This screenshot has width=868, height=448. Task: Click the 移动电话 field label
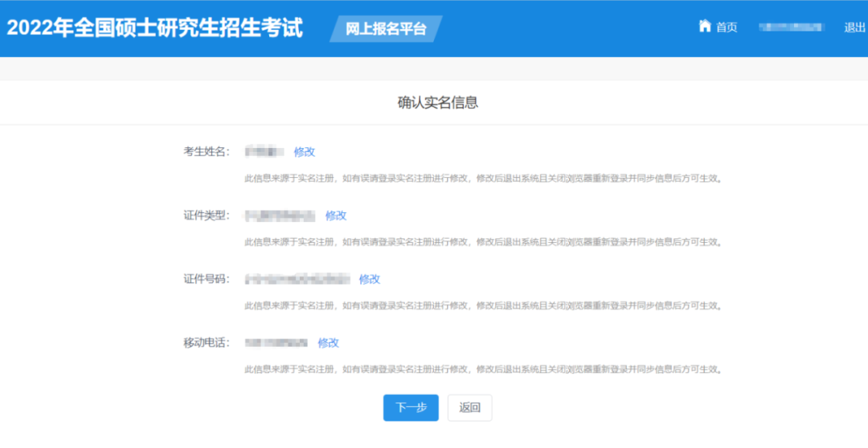coord(207,343)
